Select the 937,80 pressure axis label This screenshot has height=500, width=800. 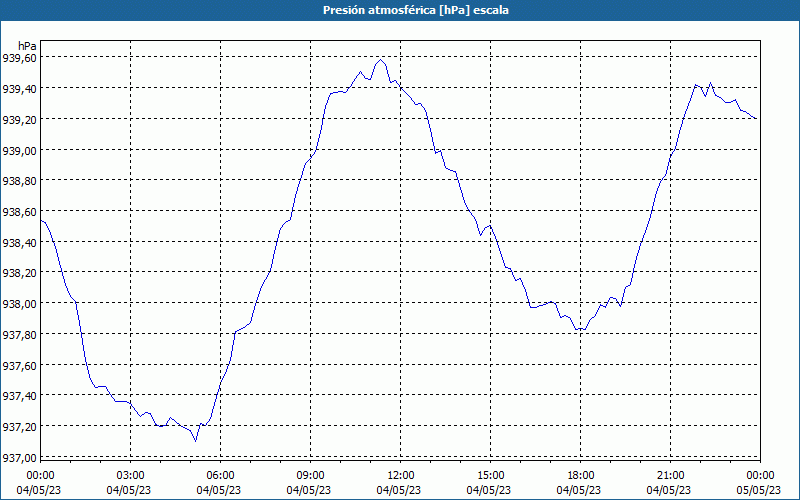pos(19,334)
